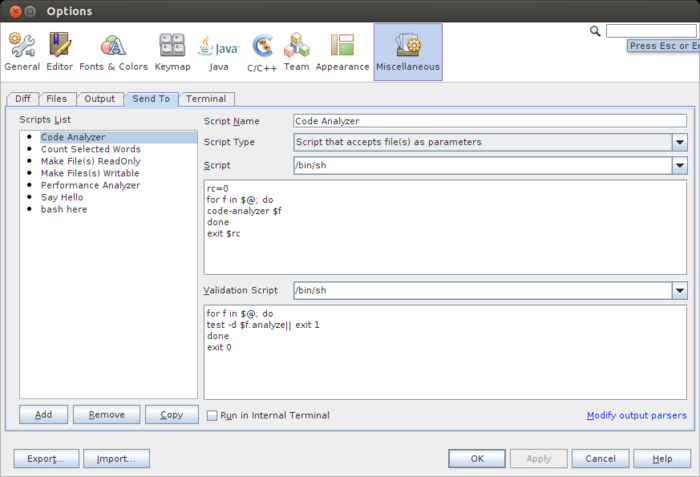The image size is (700, 477).
Task: Open Help for options
Action: tap(662, 459)
